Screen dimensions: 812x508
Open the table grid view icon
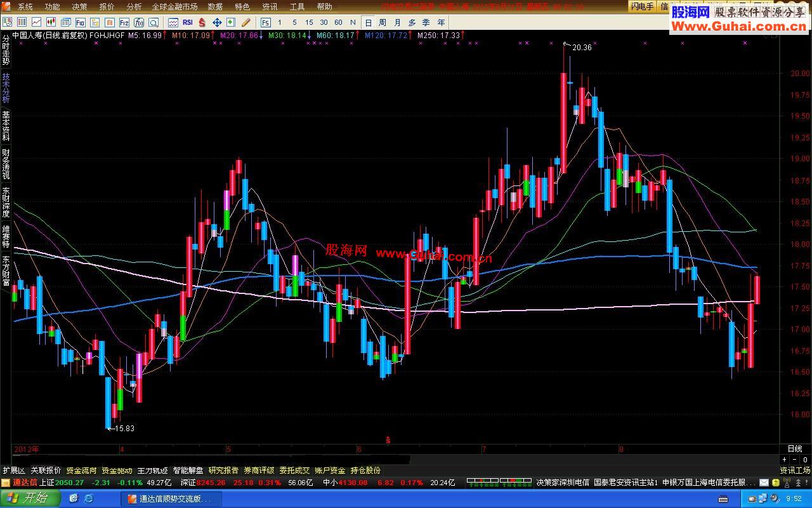point(22,22)
